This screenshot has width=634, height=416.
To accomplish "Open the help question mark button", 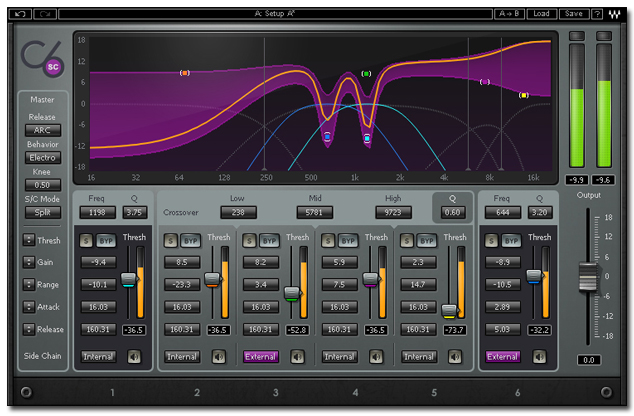I will tap(597, 14).
